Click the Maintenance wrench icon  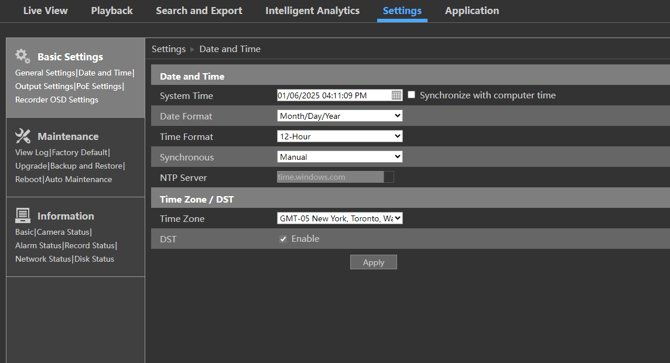pyautogui.click(x=23, y=136)
